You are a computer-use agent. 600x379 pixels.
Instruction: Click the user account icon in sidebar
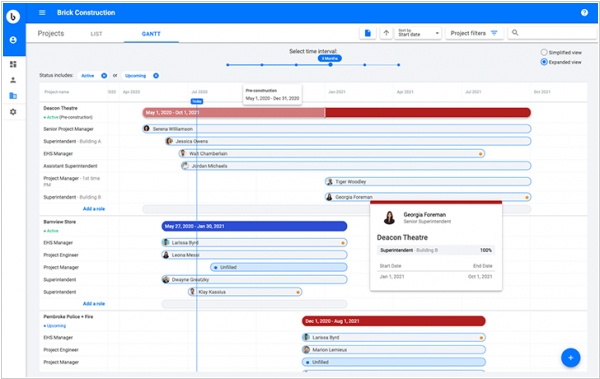[x=13, y=40]
